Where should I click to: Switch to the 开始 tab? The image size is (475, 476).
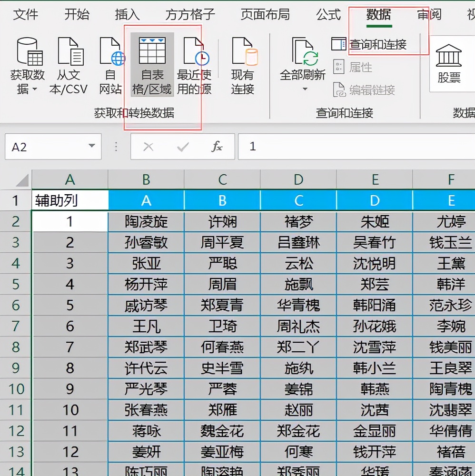coord(77,15)
